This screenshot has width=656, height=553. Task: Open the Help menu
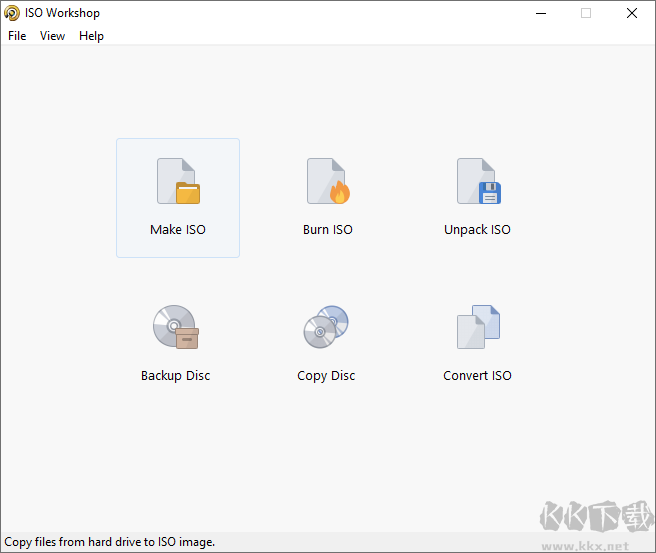(91, 36)
